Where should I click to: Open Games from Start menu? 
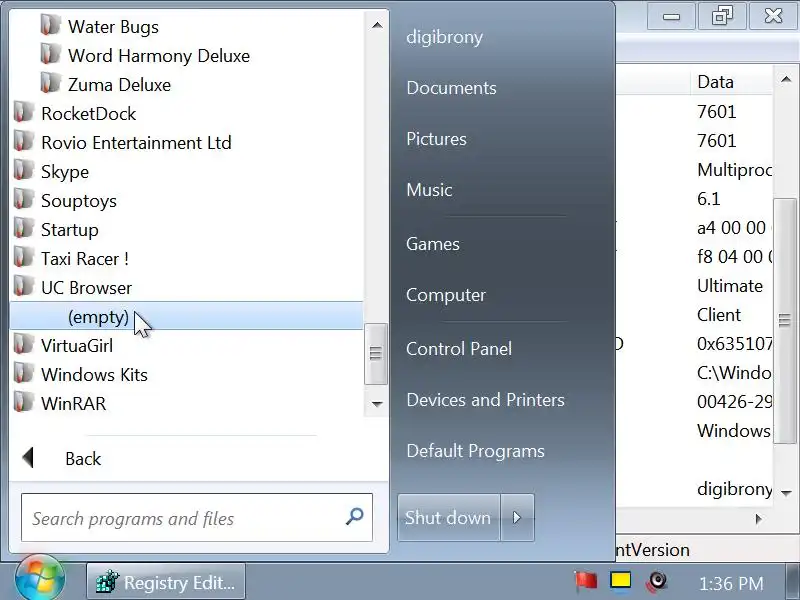433,244
